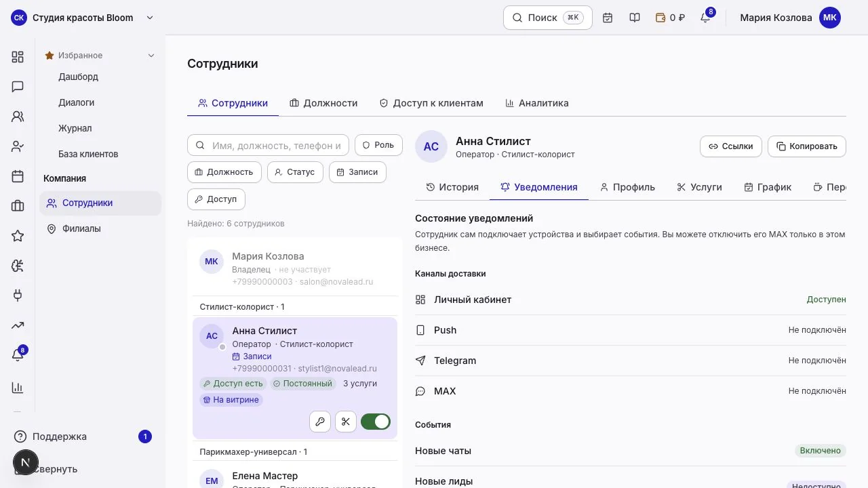The width and height of the screenshot is (868, 488).
Task: Click the large АС avatar in the detail header
Action: click(x=431, y=146)
